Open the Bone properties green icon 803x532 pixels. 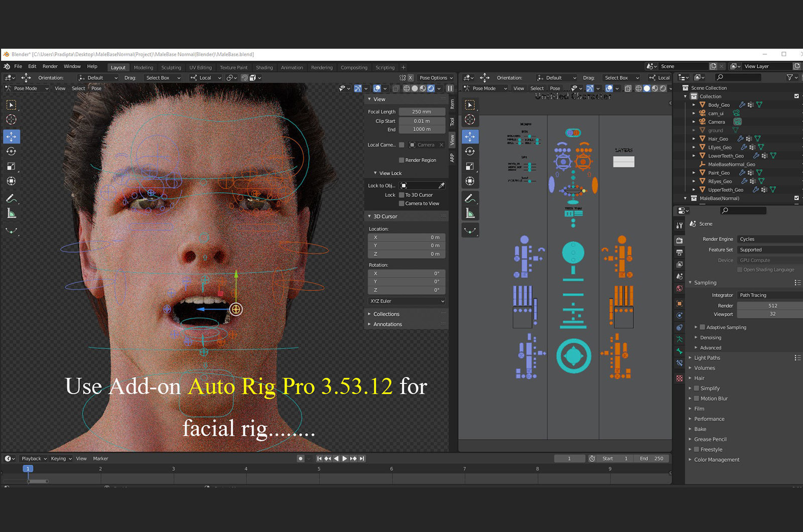(680, 351)
